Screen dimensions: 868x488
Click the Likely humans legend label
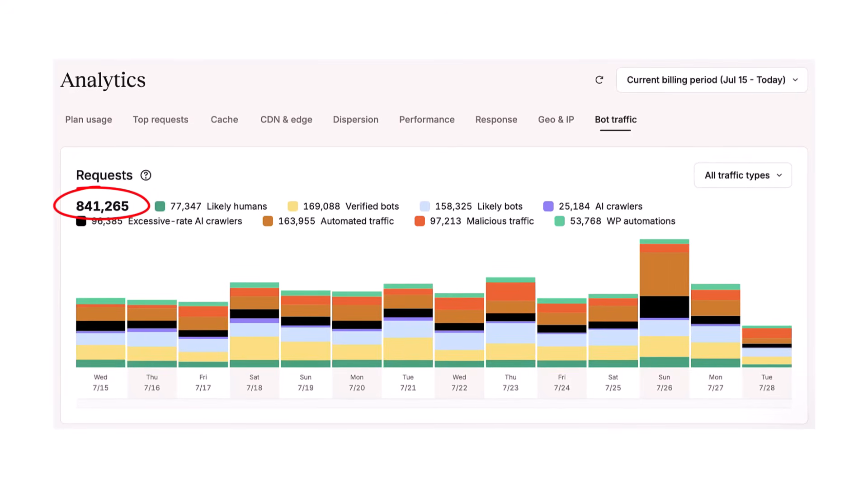tap(237, 206)
